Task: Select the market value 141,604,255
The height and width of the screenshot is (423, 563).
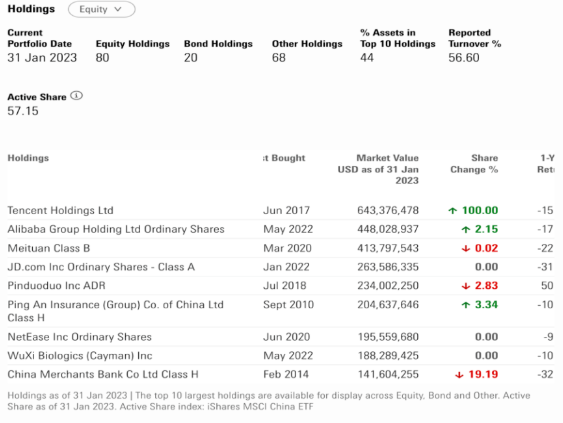Action: click(388, 374)
